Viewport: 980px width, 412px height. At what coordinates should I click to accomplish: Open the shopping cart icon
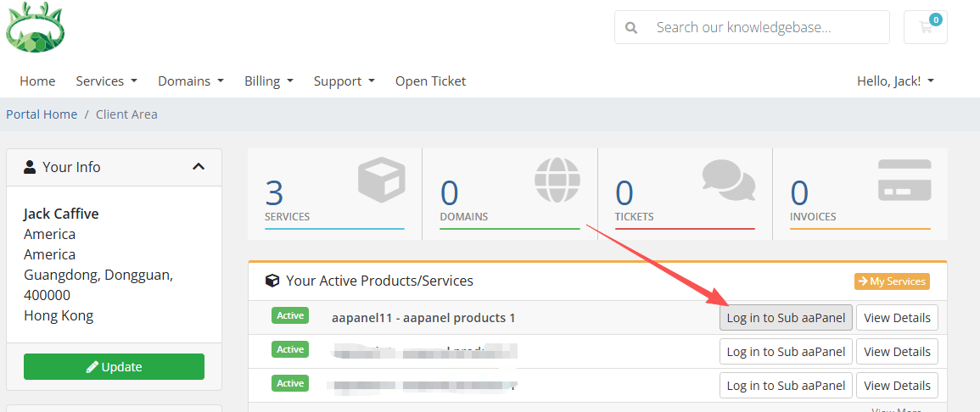(x=925, y=27)
